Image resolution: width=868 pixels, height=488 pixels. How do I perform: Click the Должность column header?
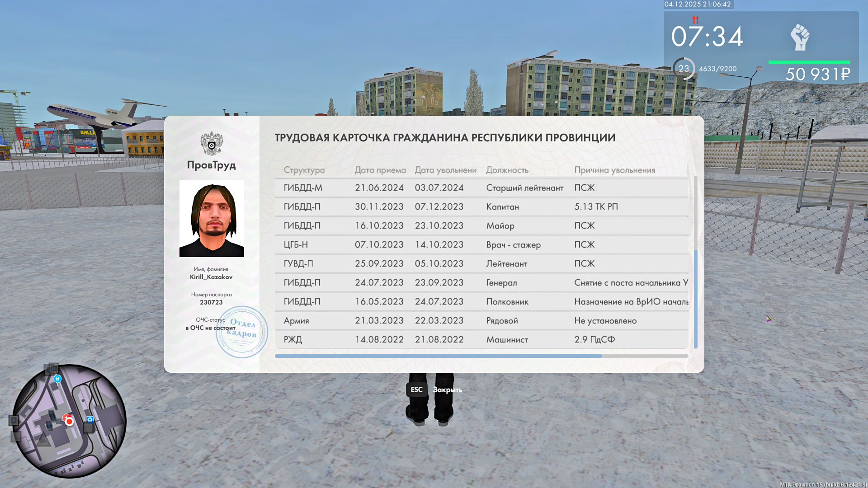point(507,170)
